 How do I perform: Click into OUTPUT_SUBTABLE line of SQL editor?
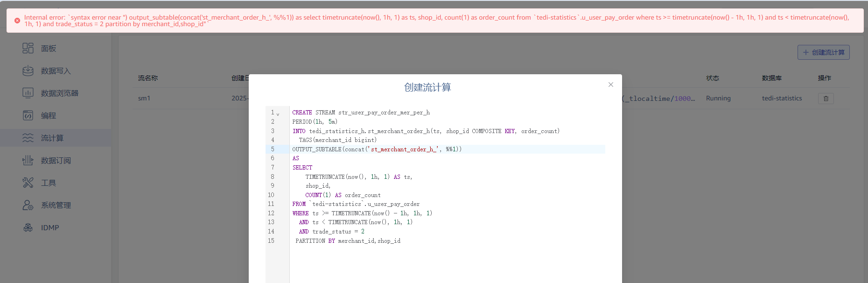tap(377, 149)
